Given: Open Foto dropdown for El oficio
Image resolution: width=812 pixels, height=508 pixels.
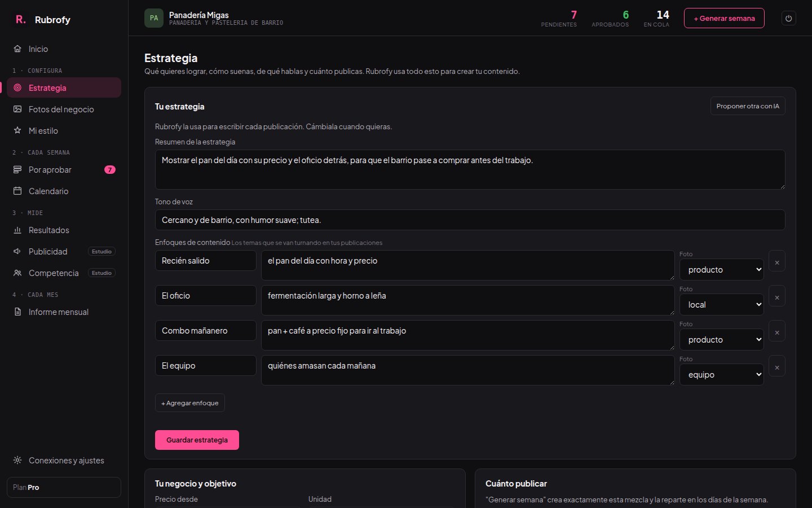Looking at the screenshot, I should pyautogui.click(x=722, y=305).
